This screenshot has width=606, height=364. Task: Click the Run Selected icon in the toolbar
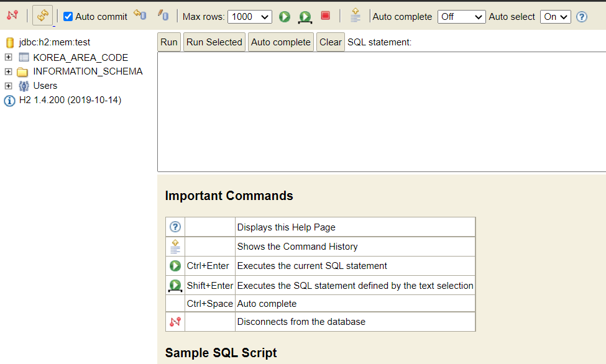pyautogui.click(x=305, y=17)
